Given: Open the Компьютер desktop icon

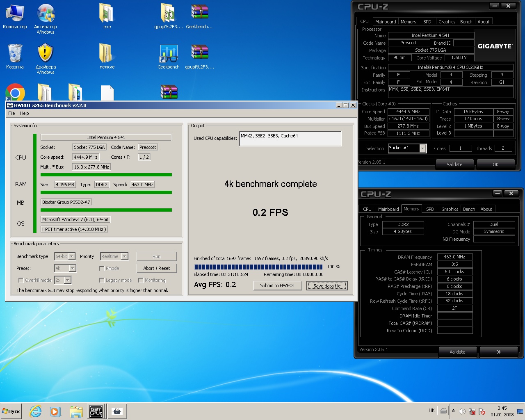Looking at the screenshot, I should coord(15,16).
